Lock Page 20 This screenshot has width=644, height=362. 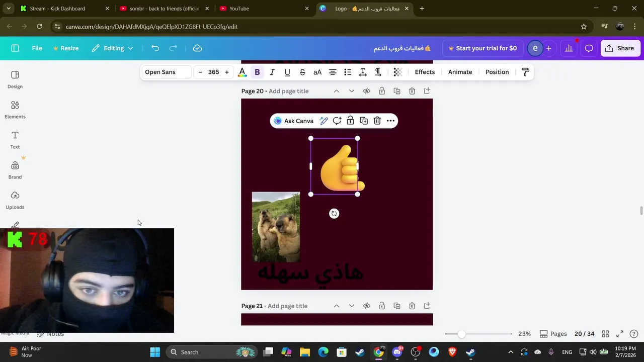(x=382, y=91)
